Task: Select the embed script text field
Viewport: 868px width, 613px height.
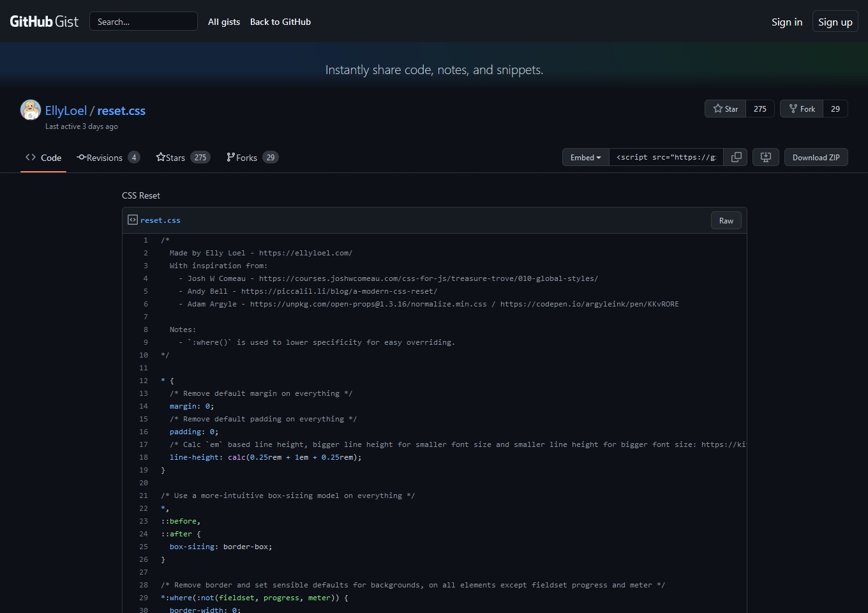Action: coord(666,157)
